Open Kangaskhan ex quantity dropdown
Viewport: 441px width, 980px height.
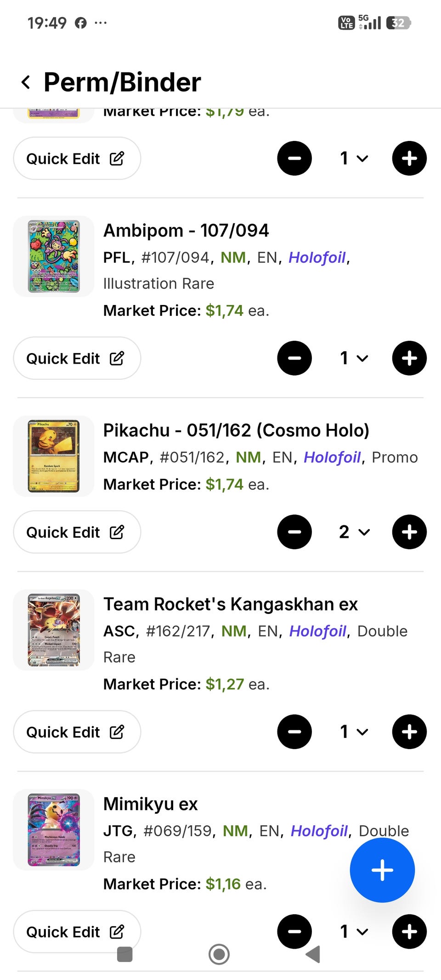[354, 732]
